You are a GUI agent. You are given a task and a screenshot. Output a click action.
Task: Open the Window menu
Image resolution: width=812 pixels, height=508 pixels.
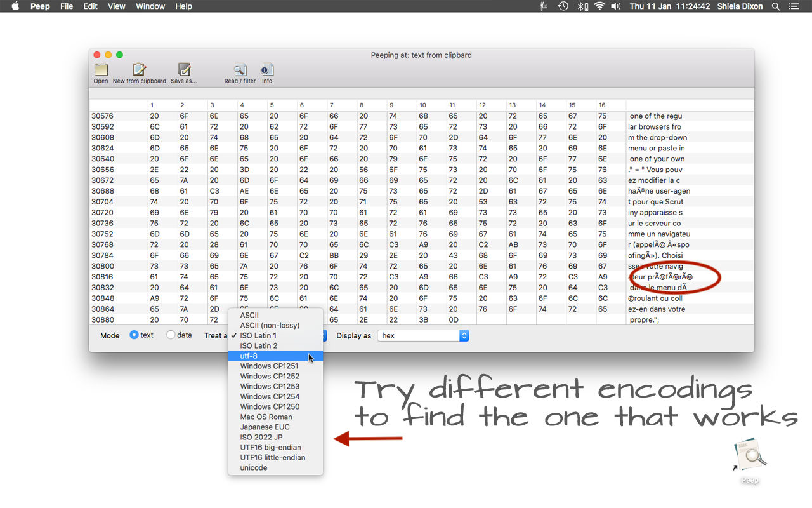[151, 6]
